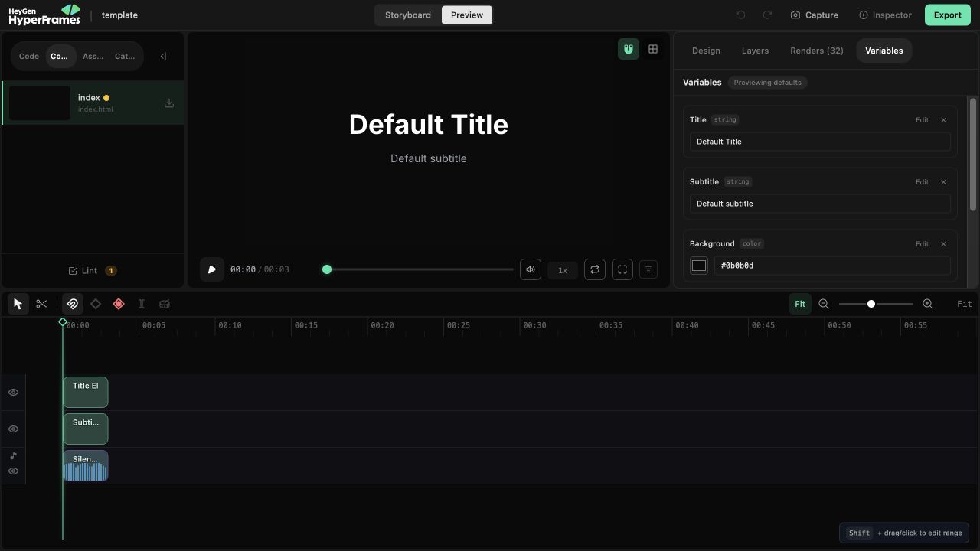Viewport: 980px width, 551px height.
Task: Toggle loop playback
Action: [x=595, y=269]
